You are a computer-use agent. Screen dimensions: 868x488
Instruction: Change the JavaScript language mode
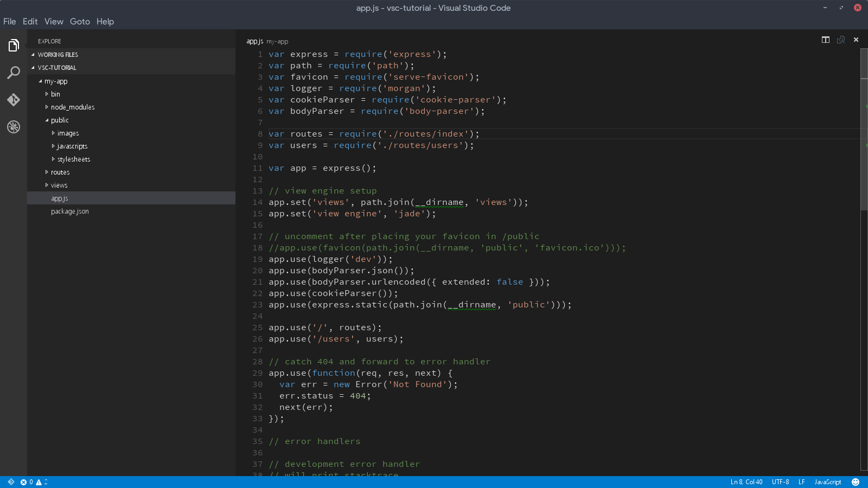tap(828, 482)
